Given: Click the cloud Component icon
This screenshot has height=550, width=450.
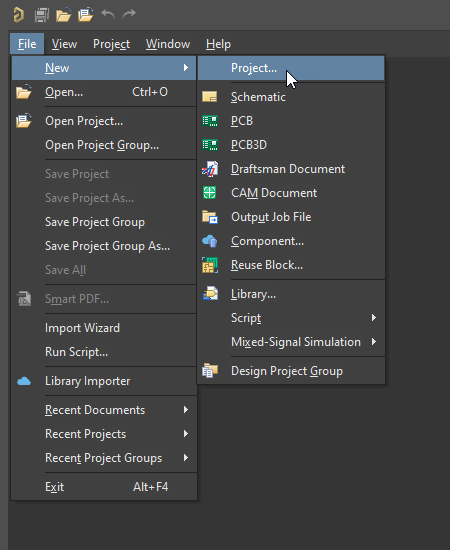Looking at the screenshot, I should click(x=210, y=241).
